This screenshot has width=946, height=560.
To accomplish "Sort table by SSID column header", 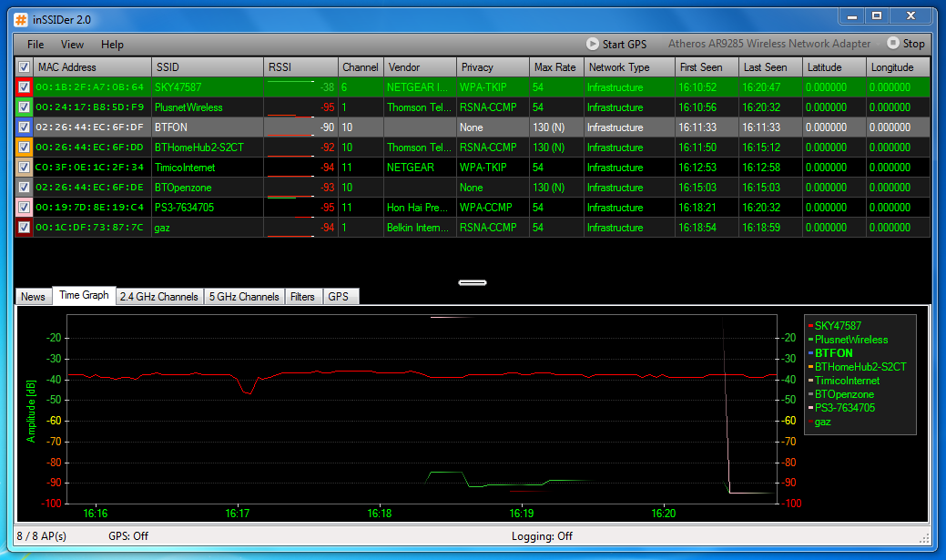I will (208, 67).
